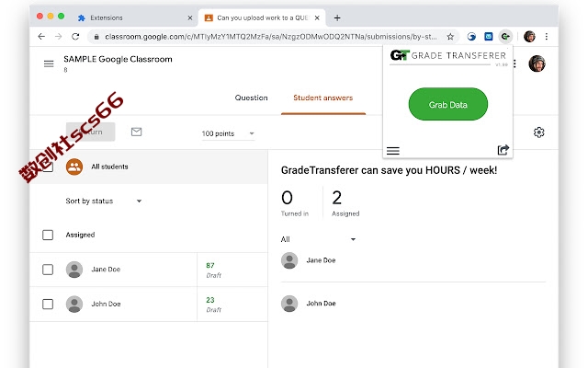Open the 100 points dropdown
Viewport: 588px width, 368px height.
(x=228, y=133)
